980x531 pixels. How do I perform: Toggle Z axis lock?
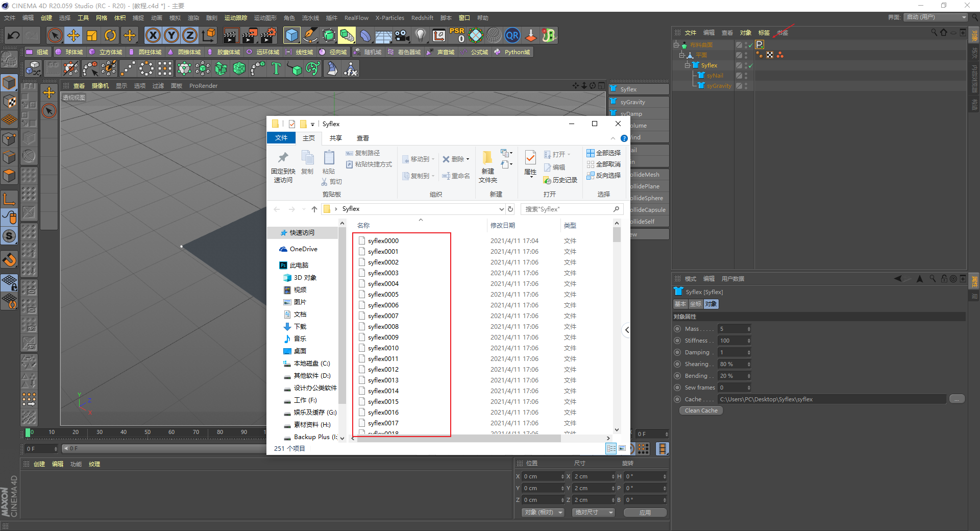190,35
